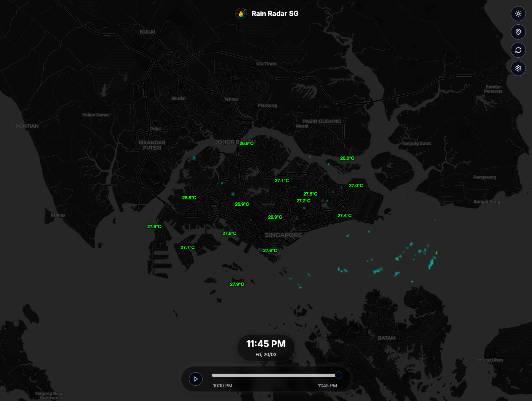The width and height of the screenshot is (532, 401).
Task: Click the Fri, 20/03 date label
Action: pos(266,355)
